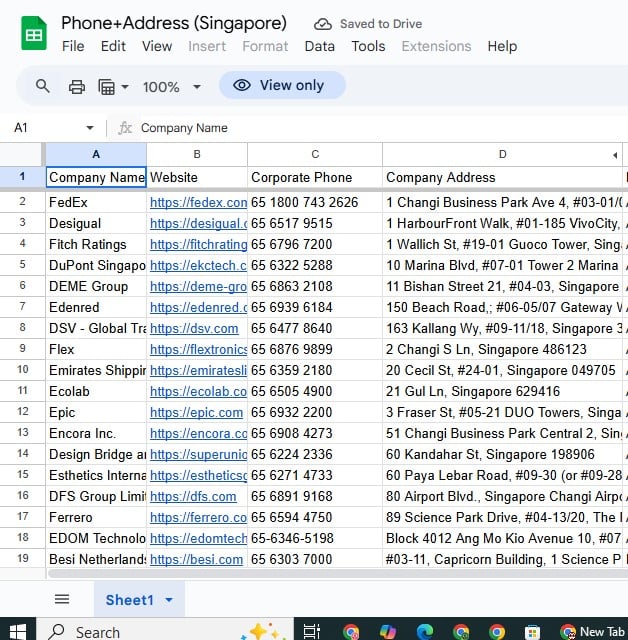Screen dimensions: 628x640
Task: Select column D header
Action: [x=502, y=154]
